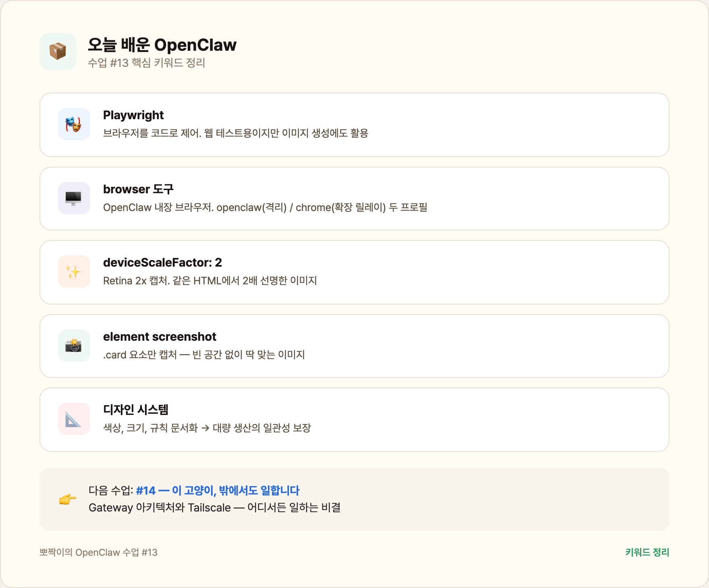Select the browser 도구 card
Image resolution: width=709 pixels, height=588 pixels.
click(354, 198)
